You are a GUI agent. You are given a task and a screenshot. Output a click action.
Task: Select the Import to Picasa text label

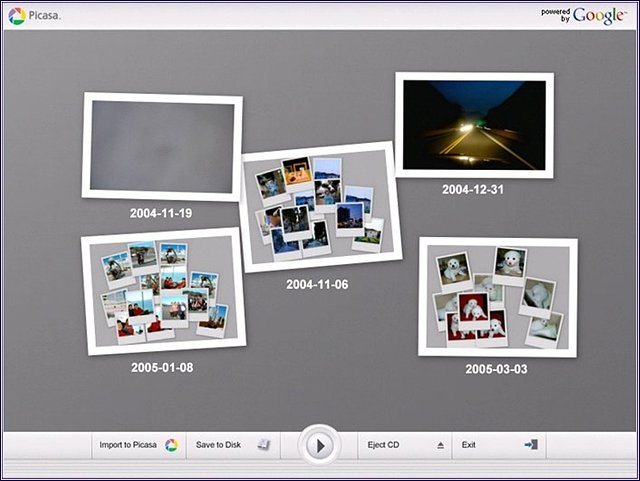[128, 445]
